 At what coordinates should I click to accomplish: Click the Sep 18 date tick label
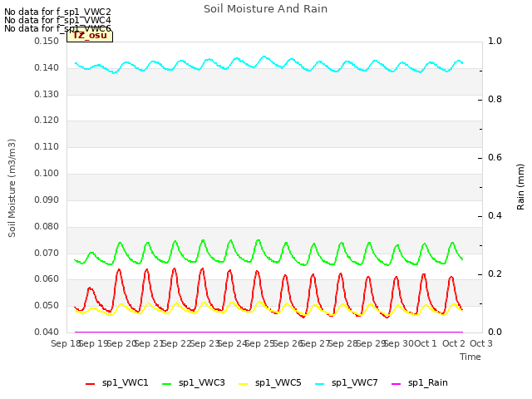pyautogui.click(x=66, y=343)
